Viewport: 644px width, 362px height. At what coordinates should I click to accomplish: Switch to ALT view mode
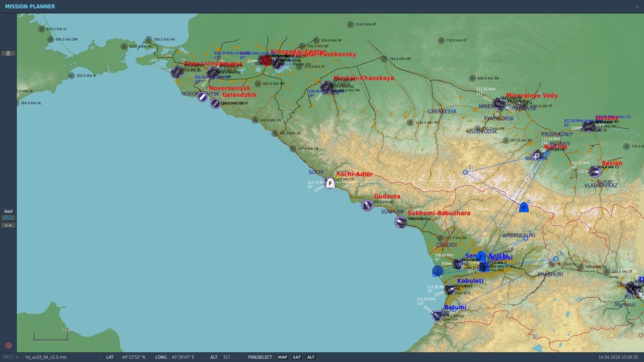(x=310, y=357)
